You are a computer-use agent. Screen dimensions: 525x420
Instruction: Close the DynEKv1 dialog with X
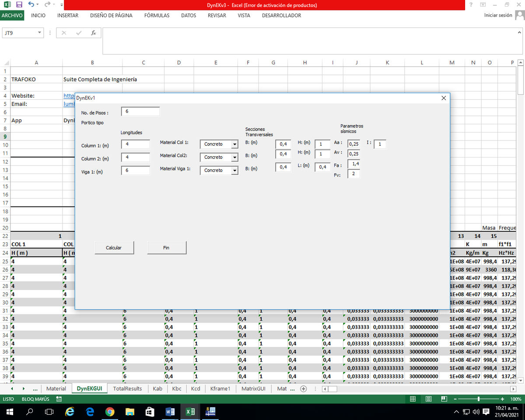(x=444, y=98)
